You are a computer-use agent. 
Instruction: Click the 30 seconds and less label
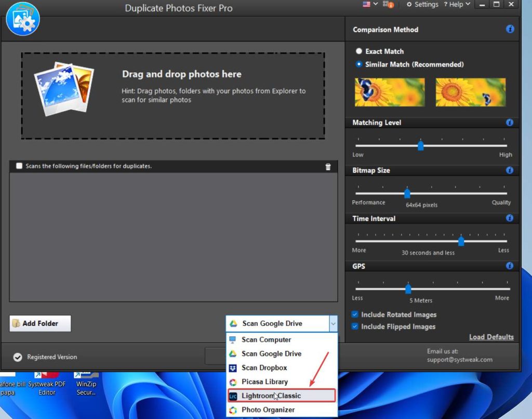(428, 253)
